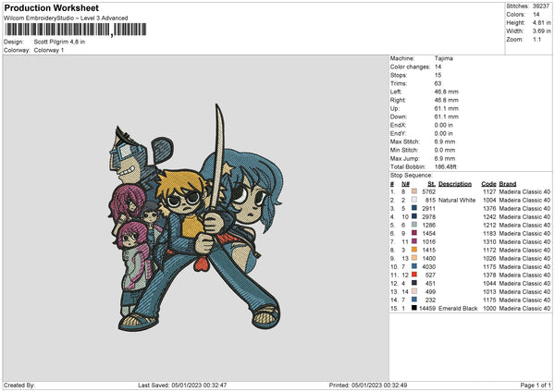Click the 'Page 1 of 1' footer text
Screen dimensions: 555x392
click(x=536, y=385)
